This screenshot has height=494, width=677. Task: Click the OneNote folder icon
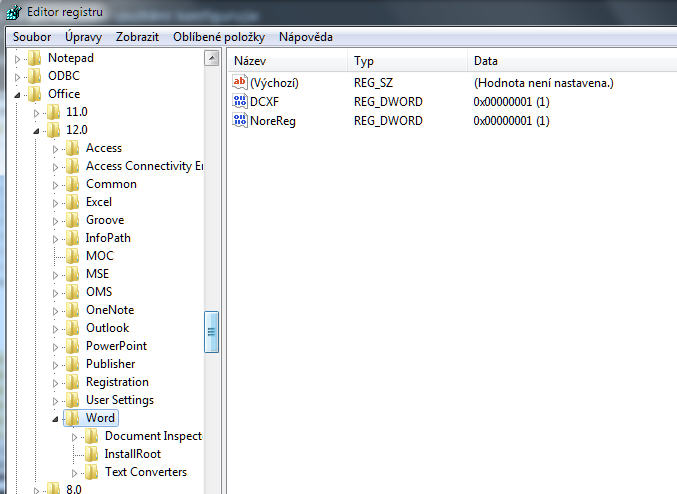73,310
